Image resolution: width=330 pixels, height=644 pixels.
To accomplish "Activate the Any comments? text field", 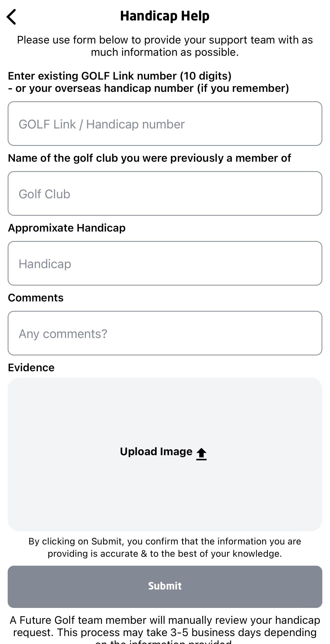I will pyautogui.click(x=165, y=333).
